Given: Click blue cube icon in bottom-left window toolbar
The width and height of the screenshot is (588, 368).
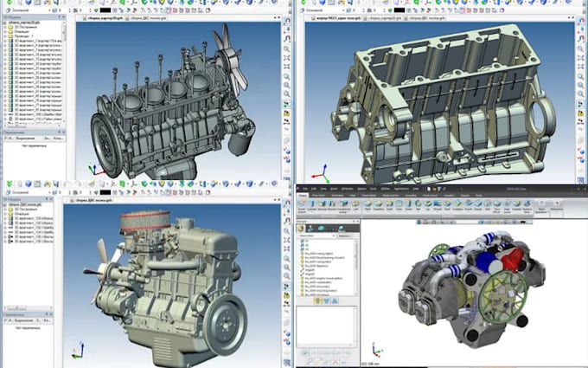Looking at the screenshot, I should point(29,184).
